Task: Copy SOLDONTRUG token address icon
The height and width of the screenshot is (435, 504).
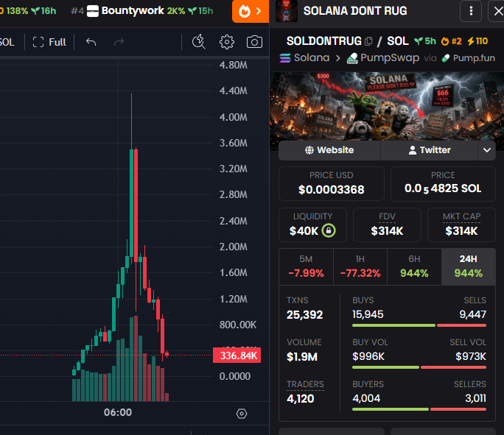Action: tap(368, 41)
